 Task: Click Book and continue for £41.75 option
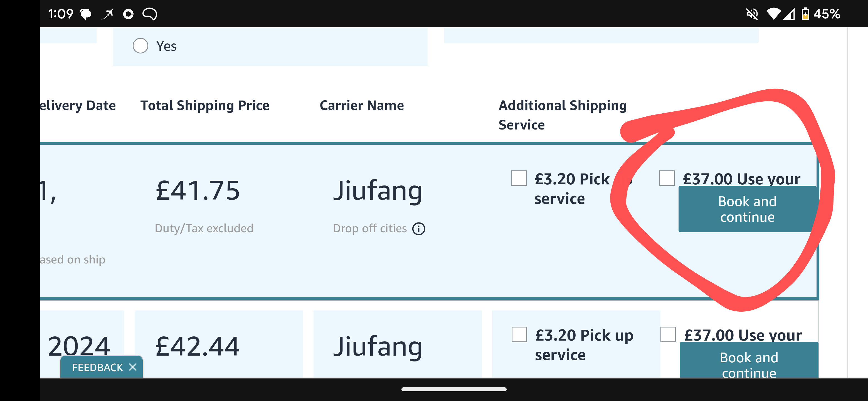tap(747, 209)
